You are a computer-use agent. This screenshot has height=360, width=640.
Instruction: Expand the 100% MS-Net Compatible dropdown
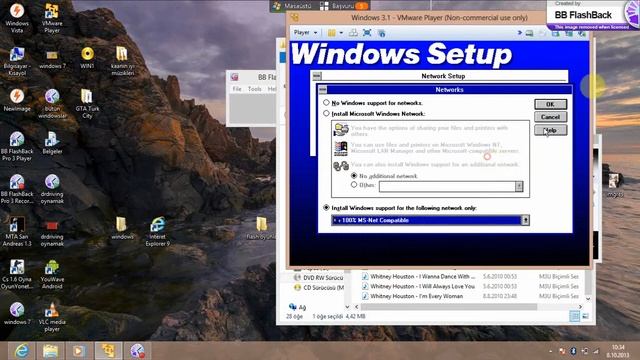[526, 220]
